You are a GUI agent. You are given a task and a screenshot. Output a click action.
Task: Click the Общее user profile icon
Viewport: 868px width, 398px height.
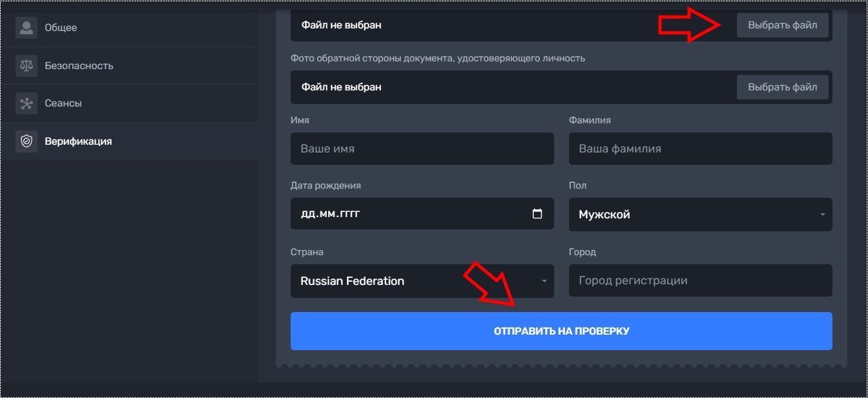[26, 28]
